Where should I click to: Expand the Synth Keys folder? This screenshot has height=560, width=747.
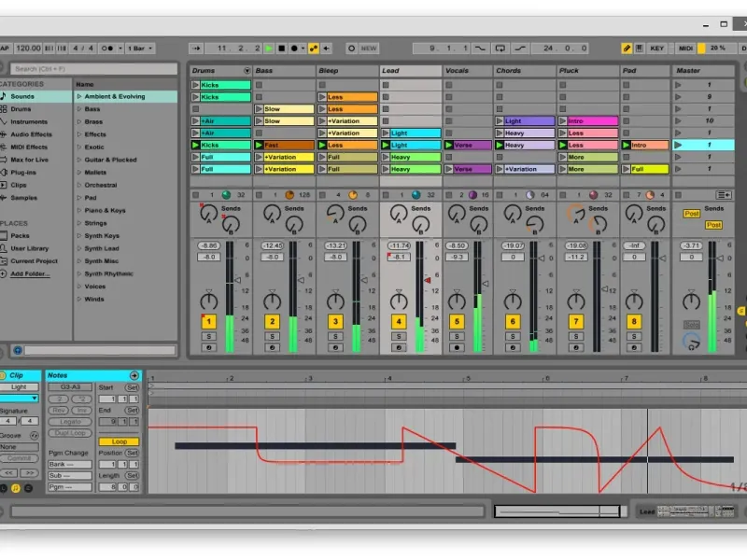click(x=79, y=236)
